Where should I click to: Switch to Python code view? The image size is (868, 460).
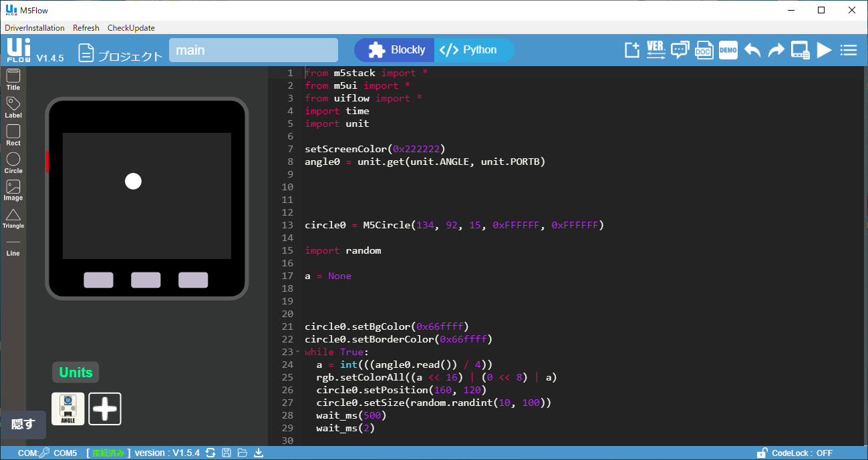(472, 50)
